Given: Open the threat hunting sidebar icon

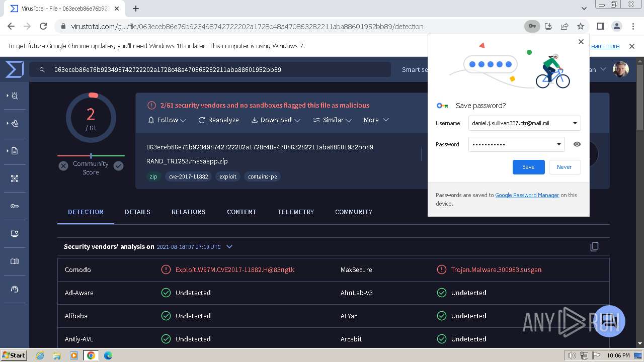Looking at the screenshot, I should pos(15,96).
